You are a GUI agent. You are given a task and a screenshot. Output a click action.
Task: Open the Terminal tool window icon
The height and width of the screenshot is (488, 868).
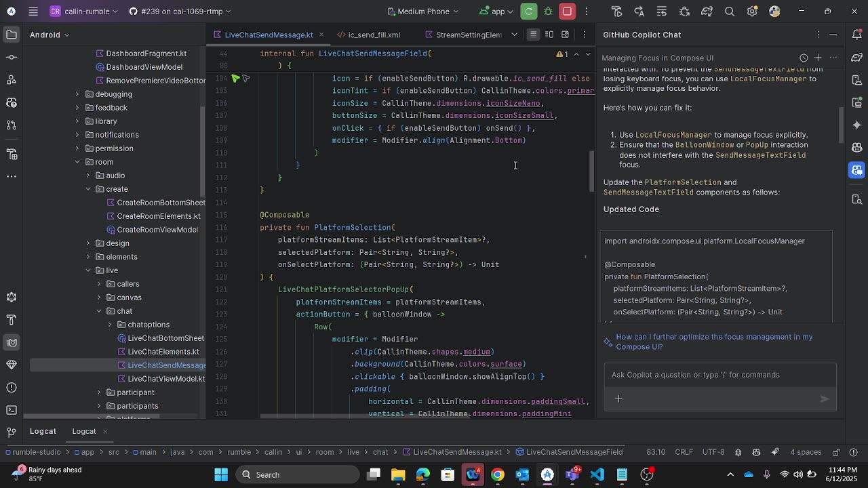tap(12, 409)
